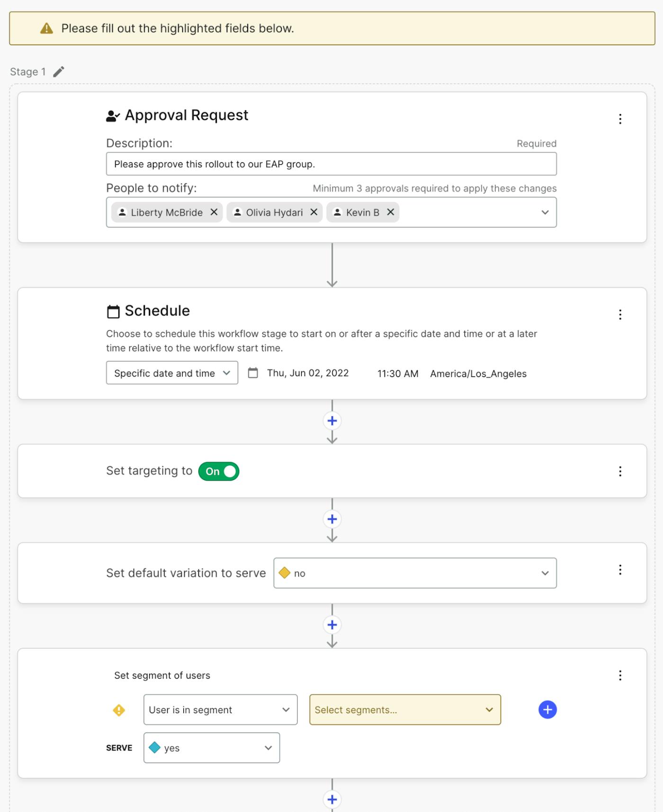Click the pencil icon next to Stage 1
Screen dimensions: 663x812
59,71
